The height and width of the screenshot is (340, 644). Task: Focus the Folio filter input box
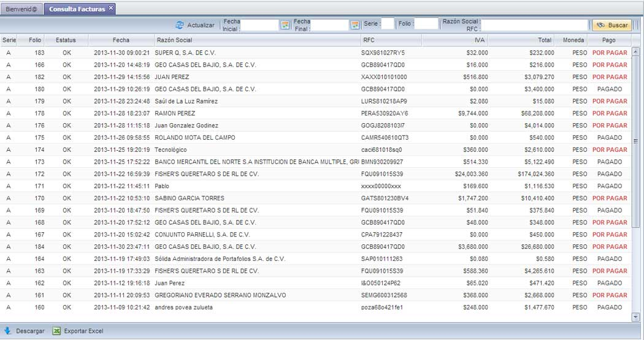click(x=426, y=25)
